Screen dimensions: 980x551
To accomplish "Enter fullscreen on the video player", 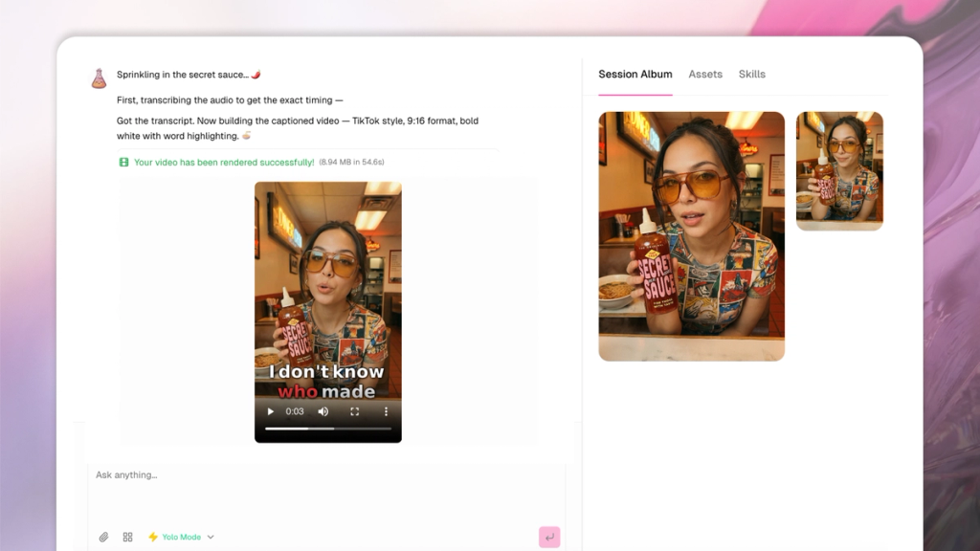I will pos(356,411).
